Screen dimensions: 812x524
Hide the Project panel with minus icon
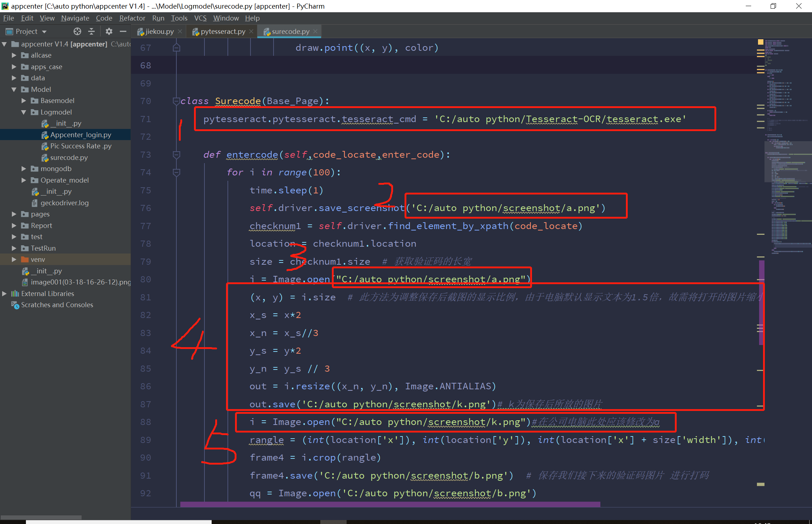tap(123, 31)
